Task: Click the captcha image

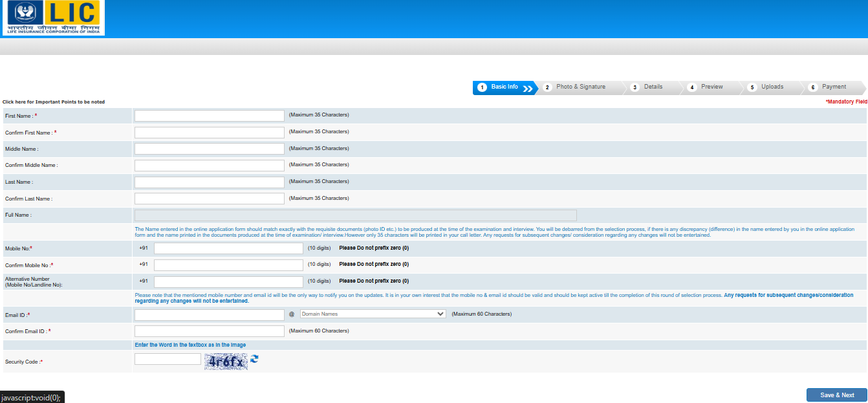Action: click(x=226, y=362)
